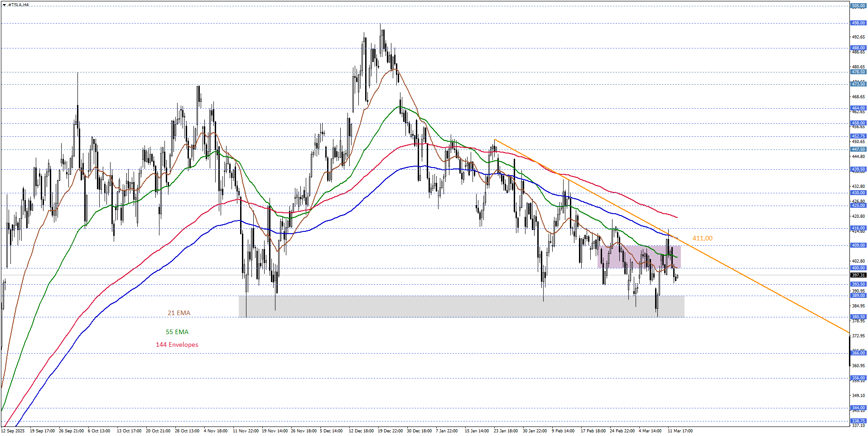Select the 144 Envelopes text label
The height and width of the screenshot is (436, 868).
click(x=177, y=345)
